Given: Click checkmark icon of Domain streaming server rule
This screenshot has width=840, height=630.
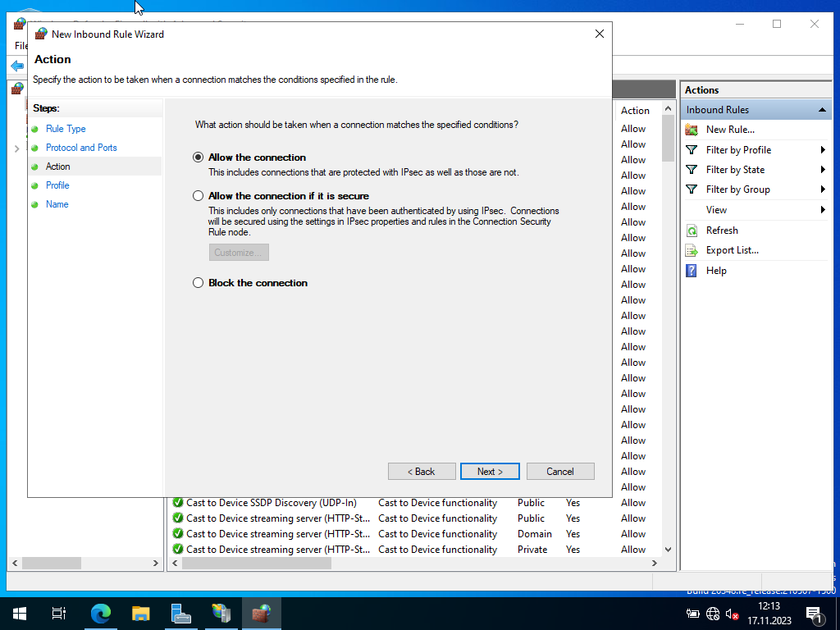Looking at the screenshot, I should 178,534.
